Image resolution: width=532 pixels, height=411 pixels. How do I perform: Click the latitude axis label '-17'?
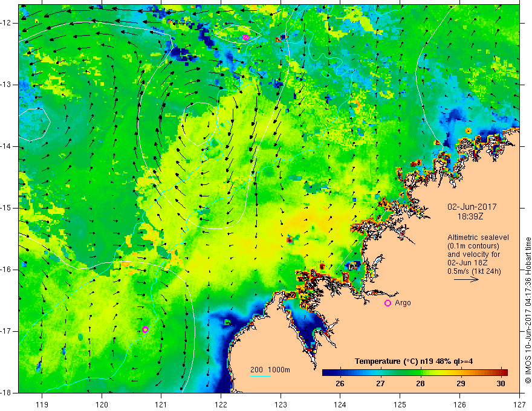tap(6, 331)
